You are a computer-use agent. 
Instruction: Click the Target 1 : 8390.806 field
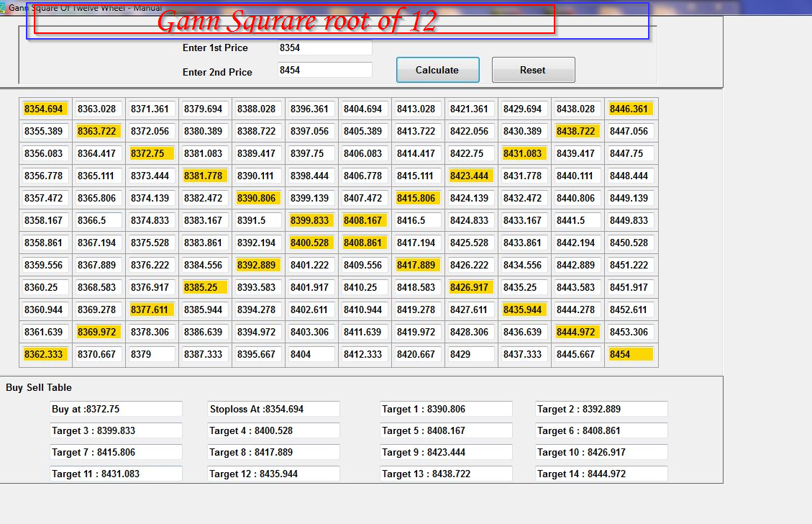(x=446, y=409)
